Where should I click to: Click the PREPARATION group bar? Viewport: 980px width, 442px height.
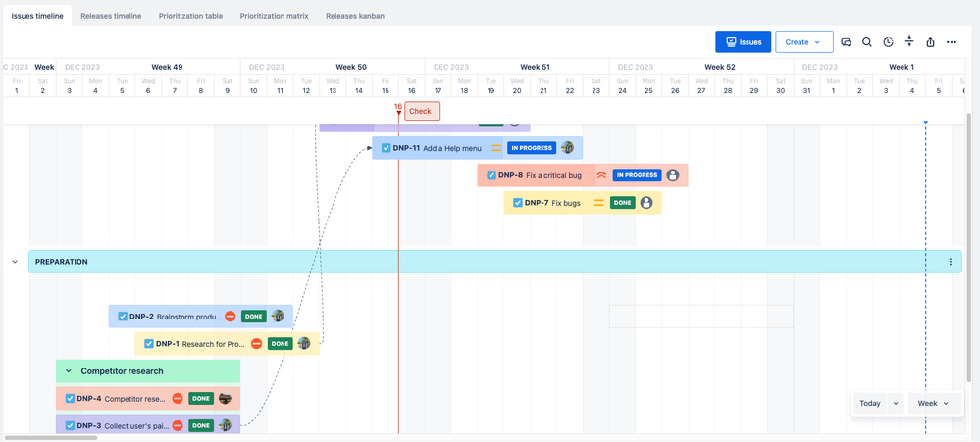(495, 262)
